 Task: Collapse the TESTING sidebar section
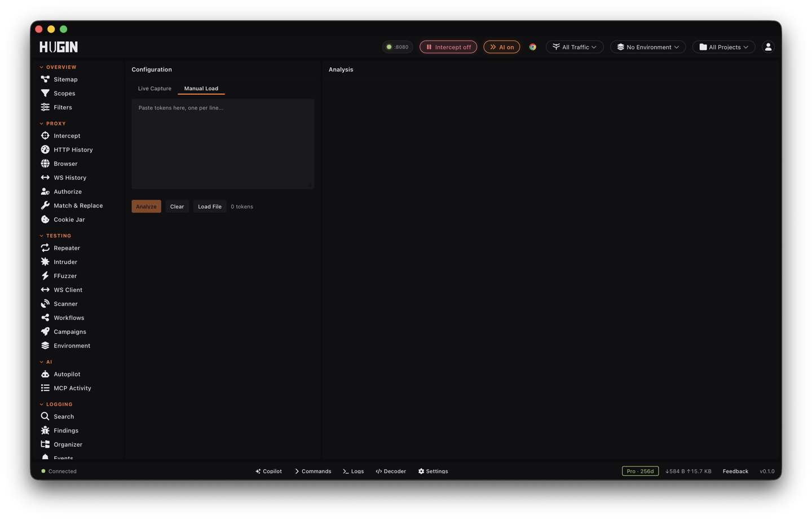[55, 236]
